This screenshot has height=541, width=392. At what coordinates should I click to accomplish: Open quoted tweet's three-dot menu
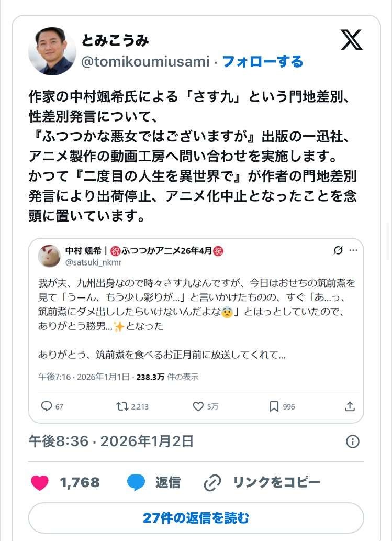[x=354, y=250]
